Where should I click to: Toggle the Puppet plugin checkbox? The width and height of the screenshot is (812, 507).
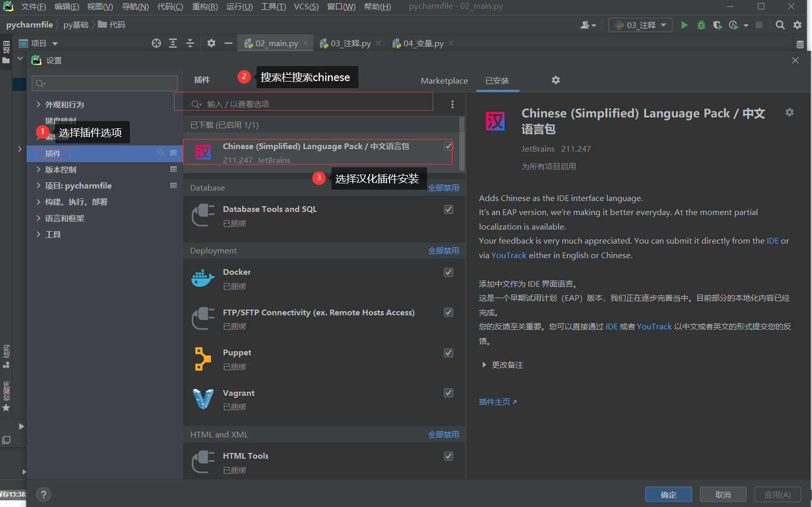point(448,353)
